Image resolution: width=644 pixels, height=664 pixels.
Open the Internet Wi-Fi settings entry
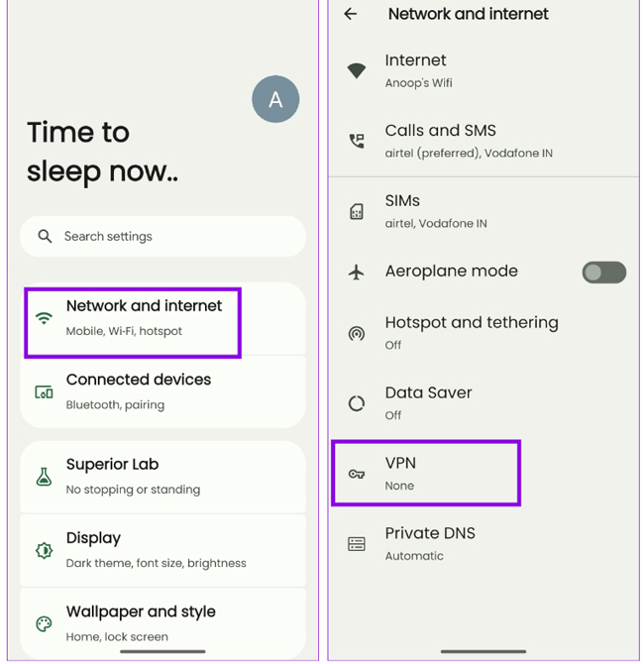(x=476, y=70)
